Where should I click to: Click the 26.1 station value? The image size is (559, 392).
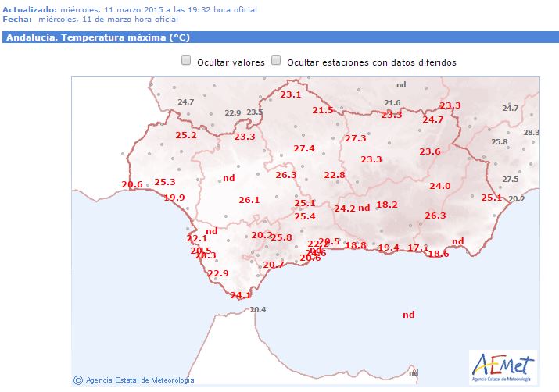(249, 200)
